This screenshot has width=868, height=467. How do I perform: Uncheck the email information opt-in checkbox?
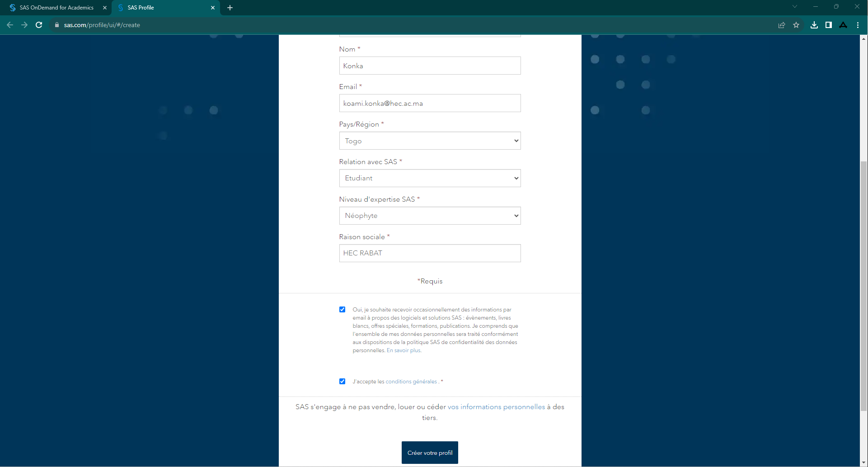(342, 310)
